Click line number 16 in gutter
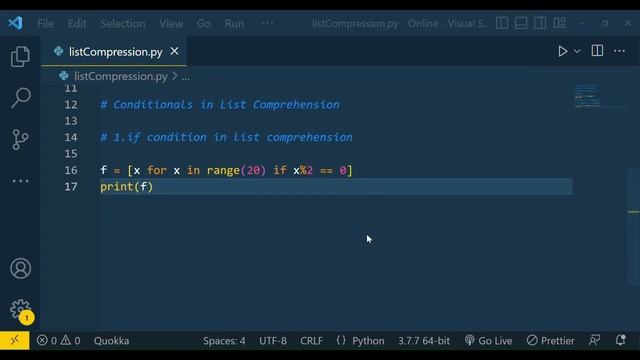Screen dimensions: 640x360 click(71, 170)
